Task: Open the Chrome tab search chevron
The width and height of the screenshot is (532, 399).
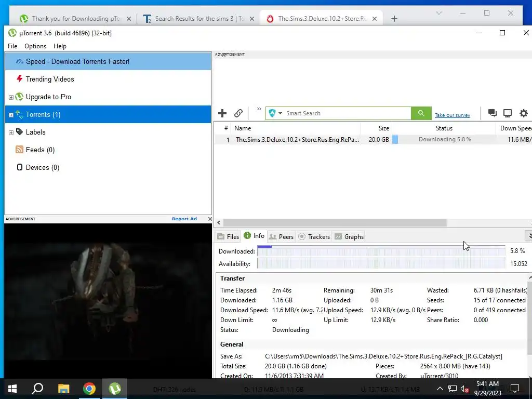Action: coord(438,13)
